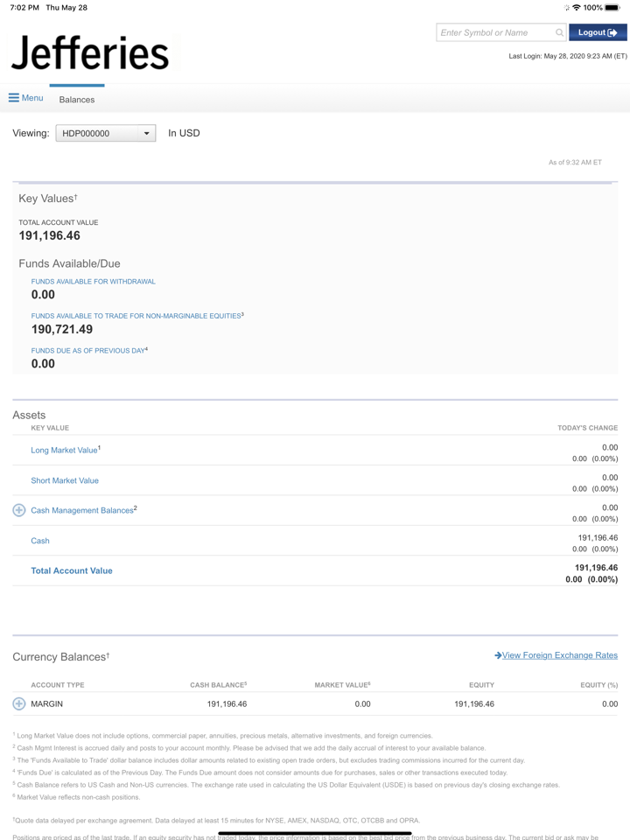The height and width of the screenshot is (840, 630).
Task: Open Long Market Value details
Action: point(65,450)
